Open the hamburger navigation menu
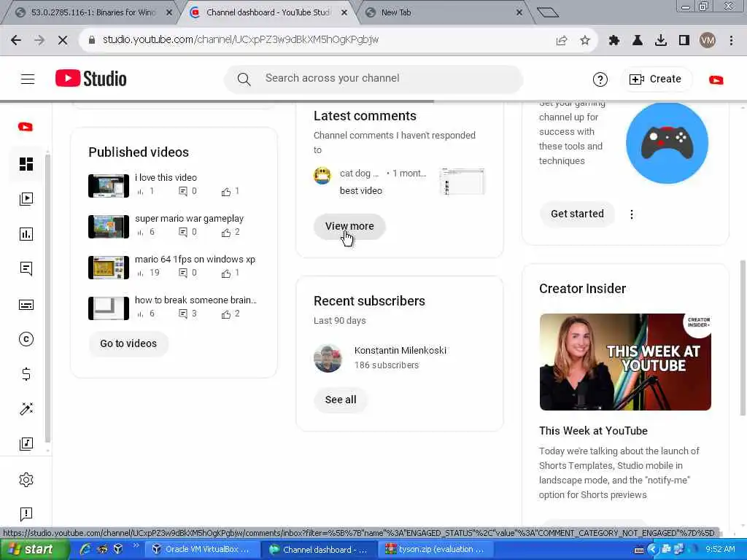747x560 pixels. tap(28, 79)
